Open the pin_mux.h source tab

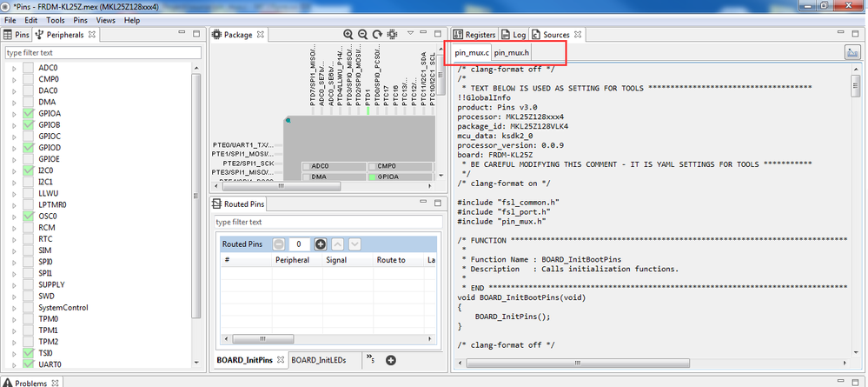512,53
